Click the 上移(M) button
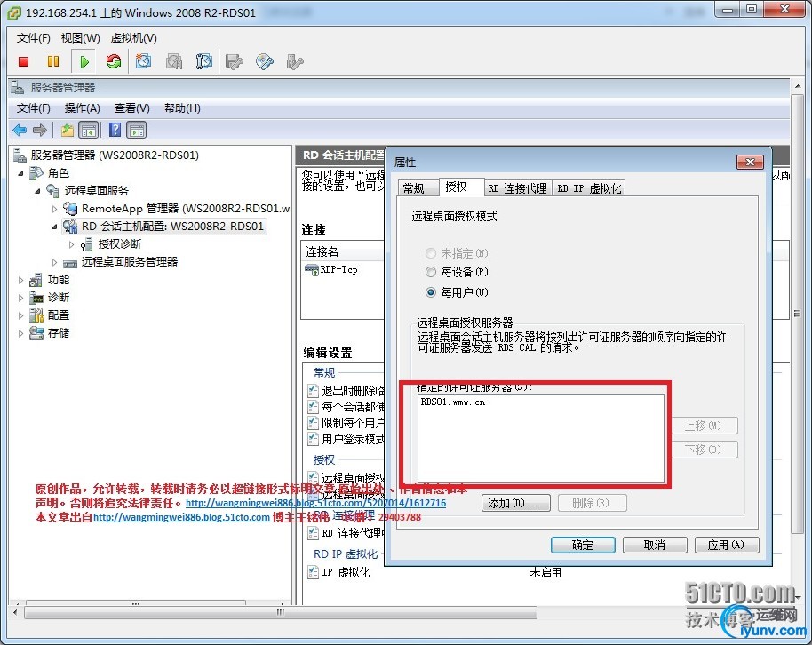This screenshot has width=812, height=645. [704, 426]
